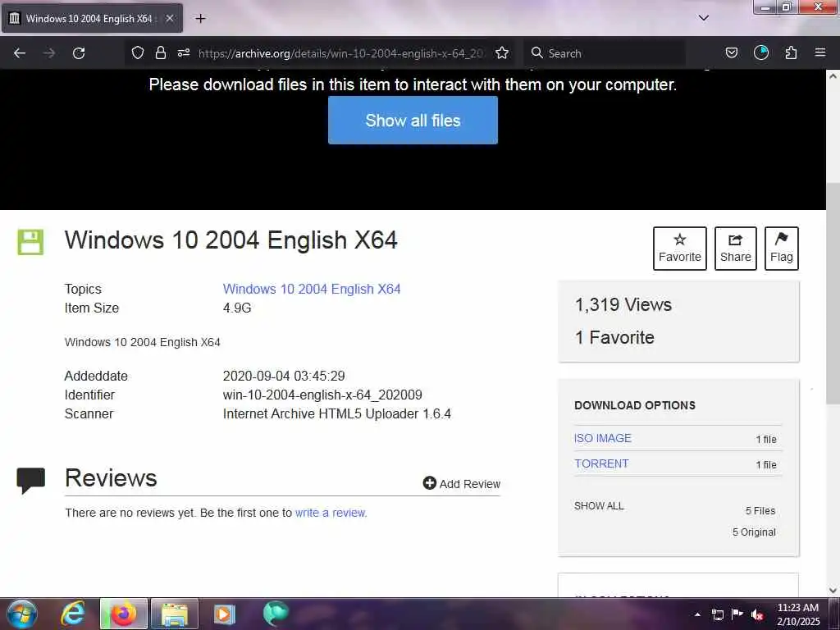Click the DOWNLOAD OPTIONS heading
The height and width of the screenshot is (630, 840).
point(635,405)
